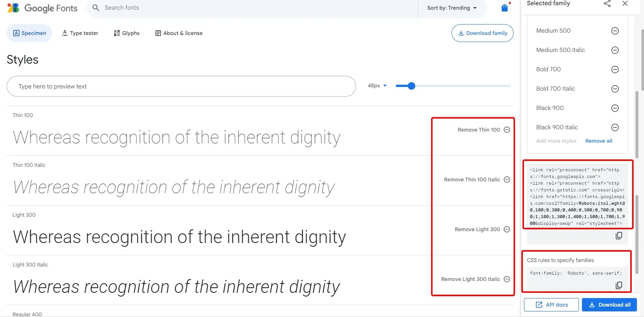Remove Thin 100 using the circle minus icon

click(507, 129)
